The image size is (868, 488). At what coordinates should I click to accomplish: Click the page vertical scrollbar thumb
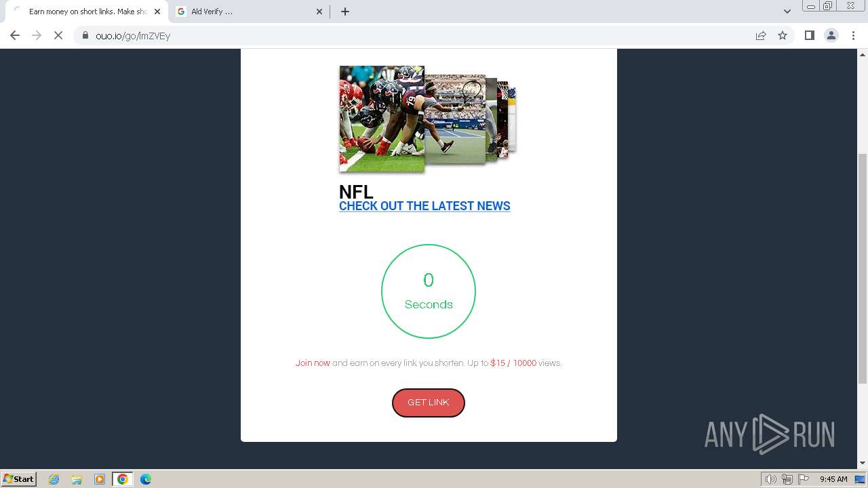pos(863,268)
